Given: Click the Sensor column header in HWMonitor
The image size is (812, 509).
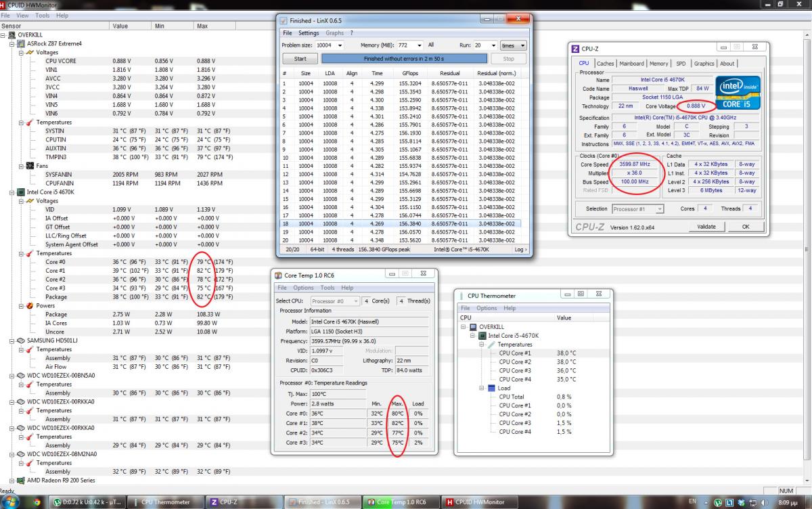Looking at the screenshot, I should coord(54,26).
